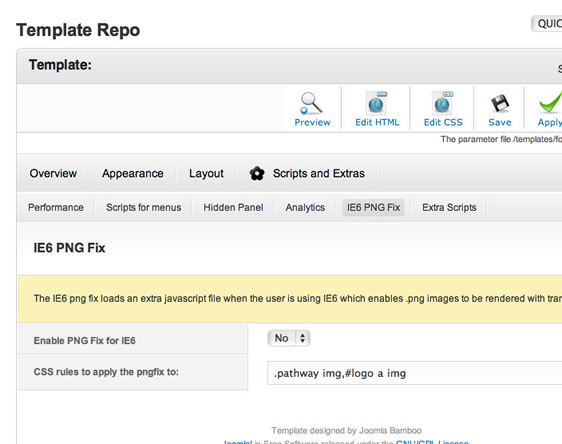Screen dimensions: 562x444
Task: Open the Edit CSS globe icon
Action: pos(443,103)
